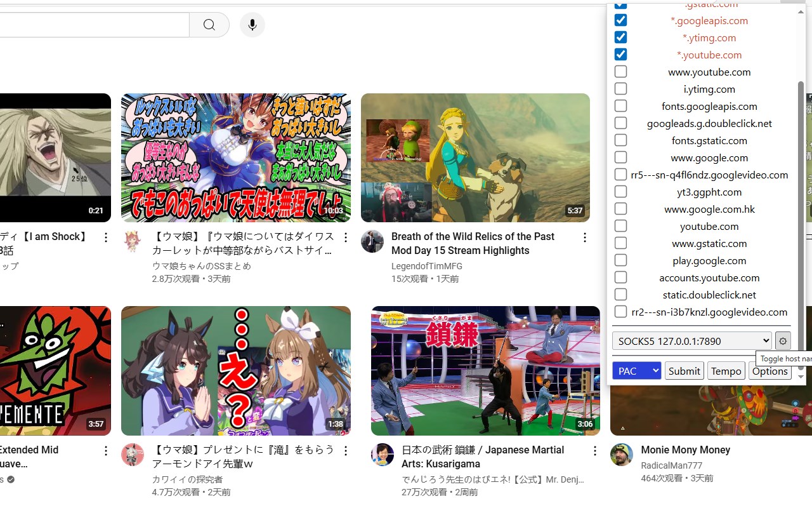Play the 鎖鎌 Kusarigama video thumbnail
Screen dimensions: 812x508
(x=485, y=371)
